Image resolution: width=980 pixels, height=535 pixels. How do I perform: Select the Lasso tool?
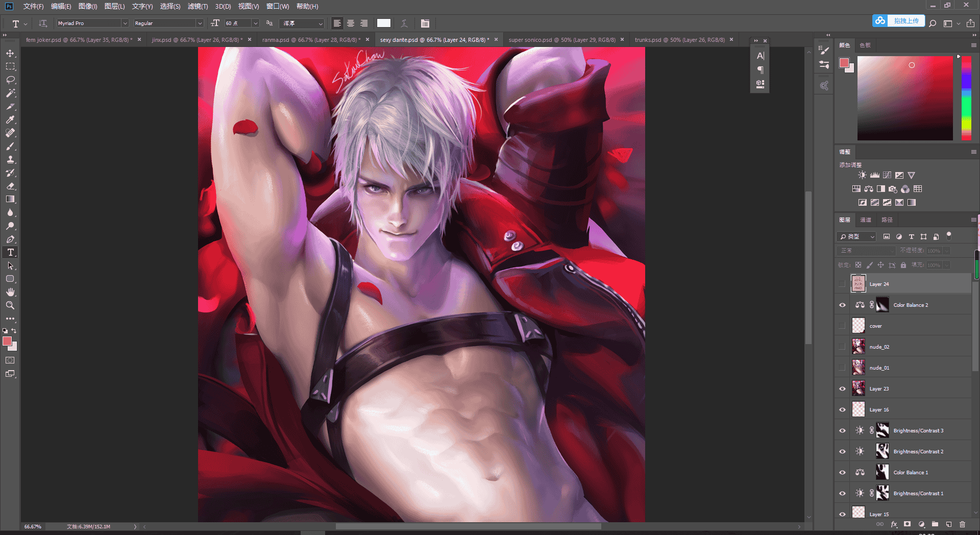click(x=10, y=80)
